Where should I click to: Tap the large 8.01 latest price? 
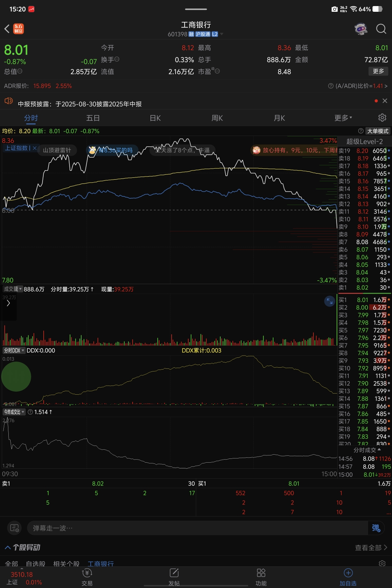pyautogui.click(x=16, y=50)
